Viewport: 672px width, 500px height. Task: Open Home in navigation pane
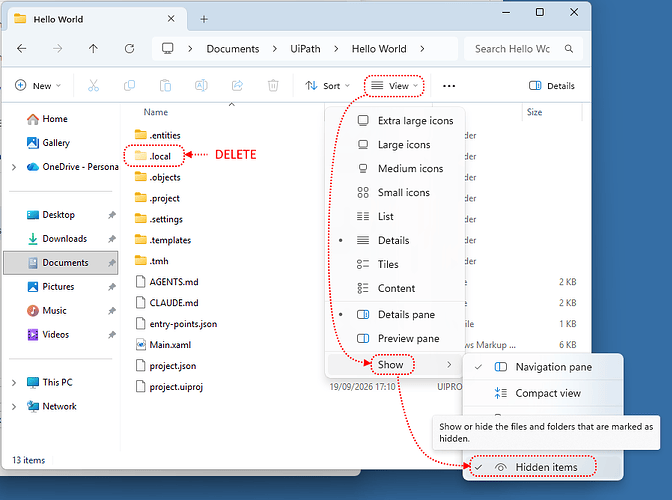pos(47,119)
